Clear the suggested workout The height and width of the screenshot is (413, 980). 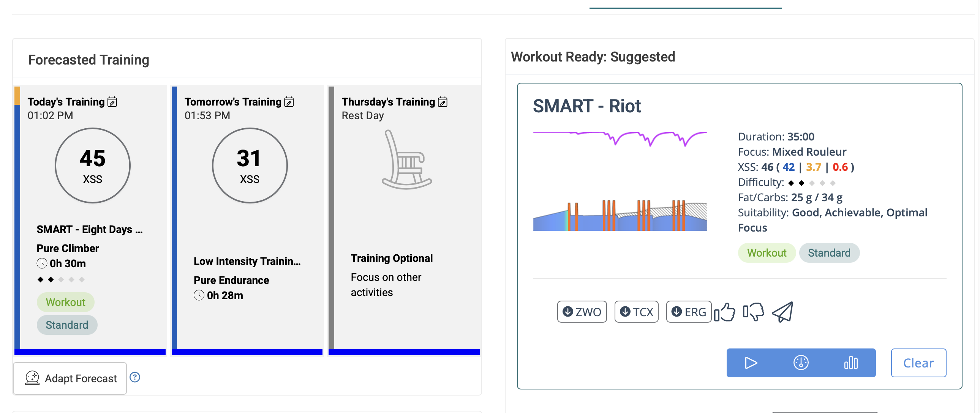click(x=918, y=363)
